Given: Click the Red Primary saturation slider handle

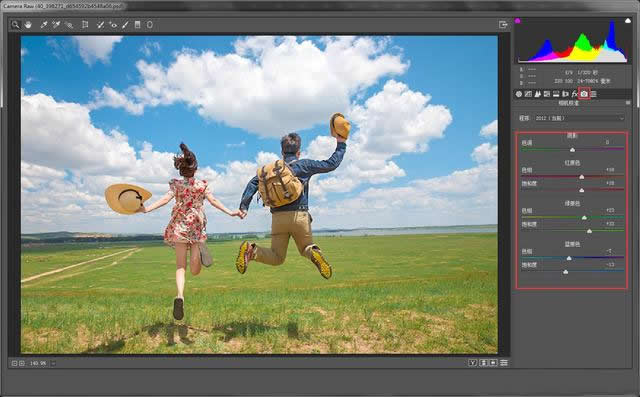Looking at the screenshot, I should pos(582,190).
